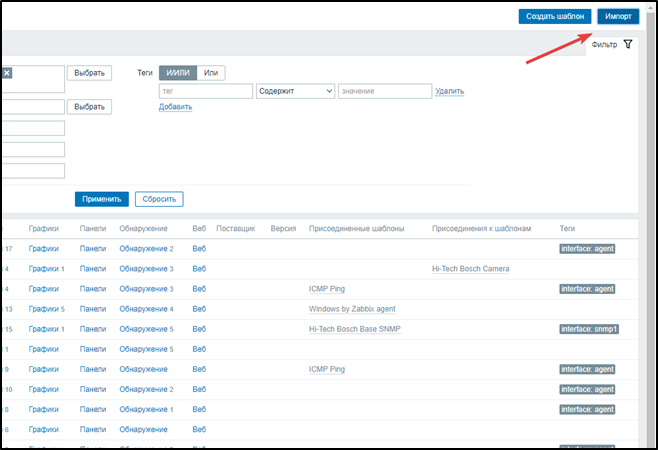The width and height of the screenshot is (658, 450).
Task: Click the funnel filter icon
Action: [x=627, y=45]
